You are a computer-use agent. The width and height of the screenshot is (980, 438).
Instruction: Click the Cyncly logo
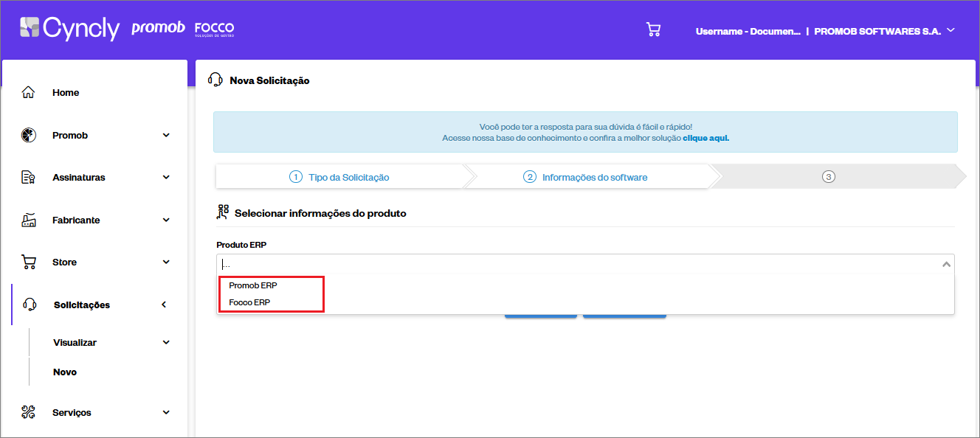point(69,29)
